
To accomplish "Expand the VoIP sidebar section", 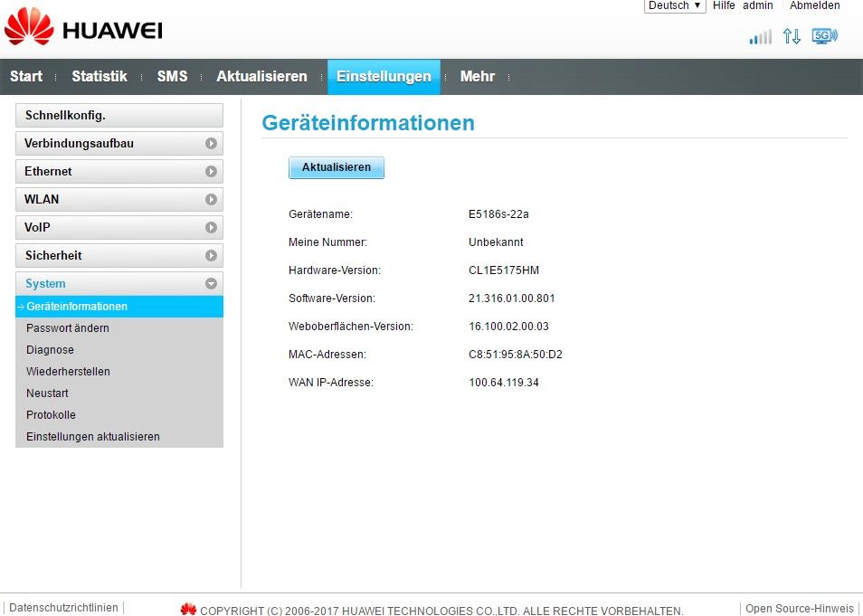I will [210, 228].
